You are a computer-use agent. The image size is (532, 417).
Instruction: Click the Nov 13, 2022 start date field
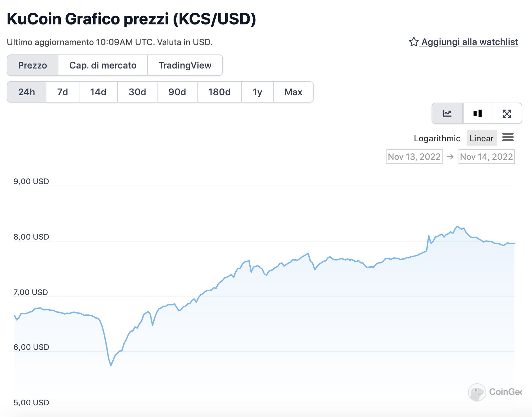[x=414, y=157]
